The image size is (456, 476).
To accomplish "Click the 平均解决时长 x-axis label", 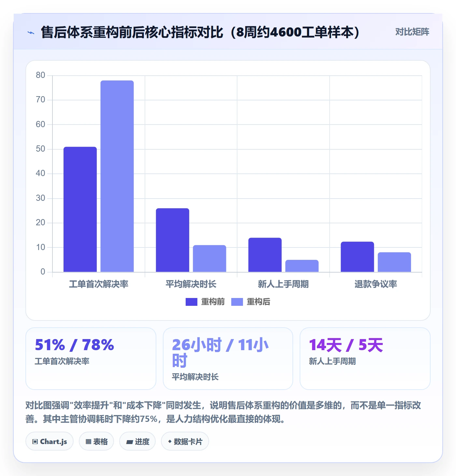I will pos(191,284).
